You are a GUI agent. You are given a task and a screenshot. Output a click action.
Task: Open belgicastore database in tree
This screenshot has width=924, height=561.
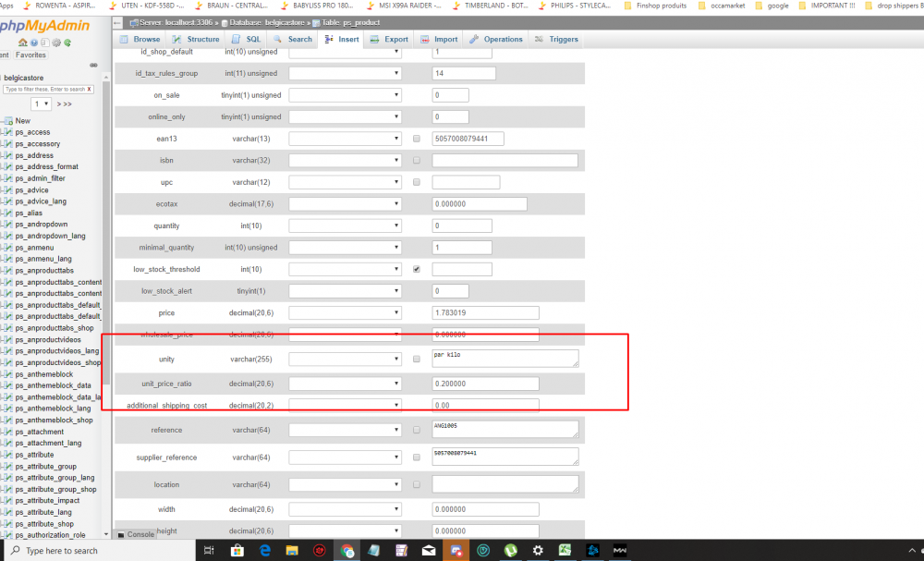coord(24,78)
